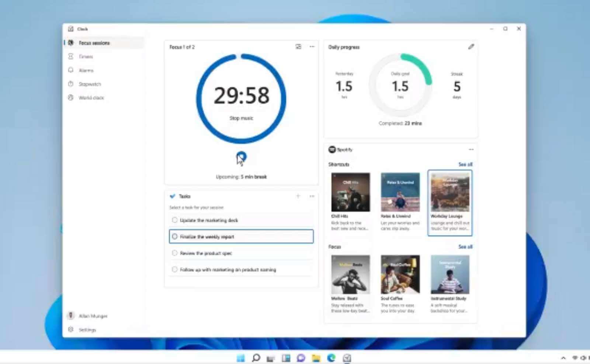
Task: Play the Soul Coffee playlist thumbnail
Action: click(400, 274)
